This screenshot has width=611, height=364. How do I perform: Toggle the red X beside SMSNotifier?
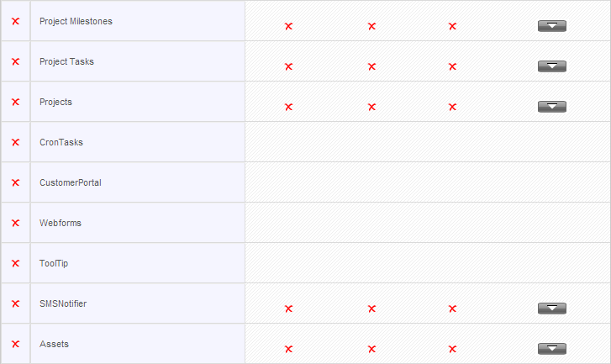(16, 303)
